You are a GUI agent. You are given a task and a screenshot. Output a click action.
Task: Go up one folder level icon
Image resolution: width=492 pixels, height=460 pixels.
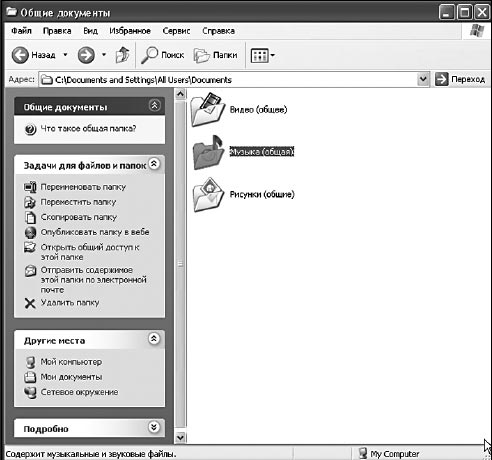[122, 55]
